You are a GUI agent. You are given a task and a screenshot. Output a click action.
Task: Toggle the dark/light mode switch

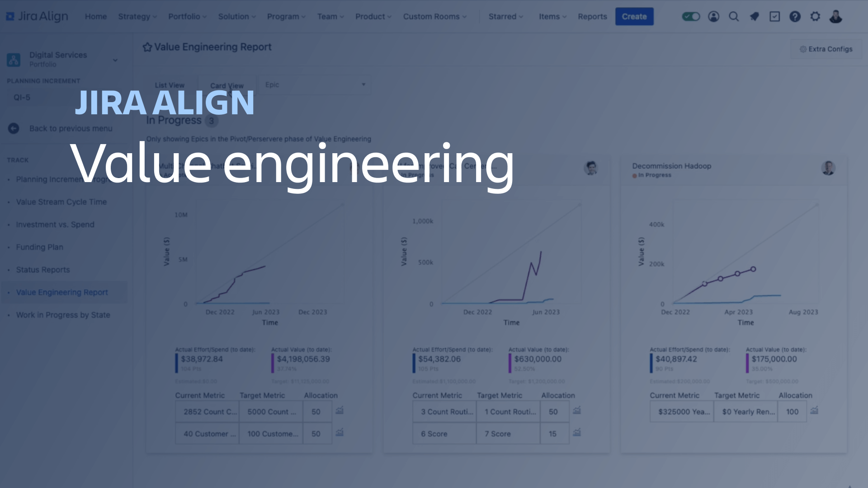(691, 16)
